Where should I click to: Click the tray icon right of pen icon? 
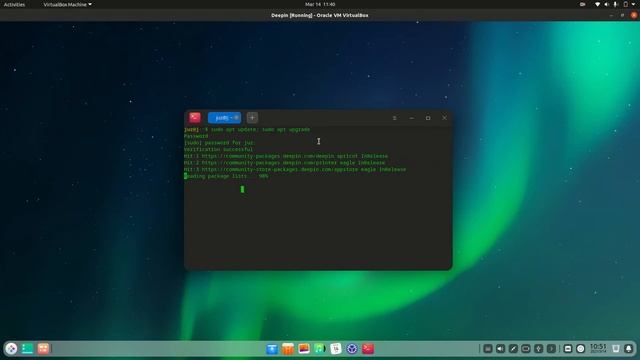click(x=526, y=349)
